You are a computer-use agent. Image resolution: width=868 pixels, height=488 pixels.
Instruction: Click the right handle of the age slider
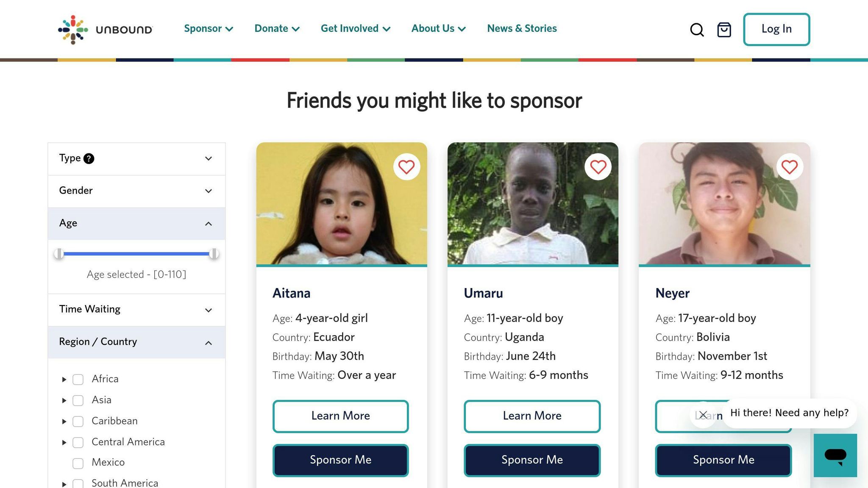click(214, 254)
